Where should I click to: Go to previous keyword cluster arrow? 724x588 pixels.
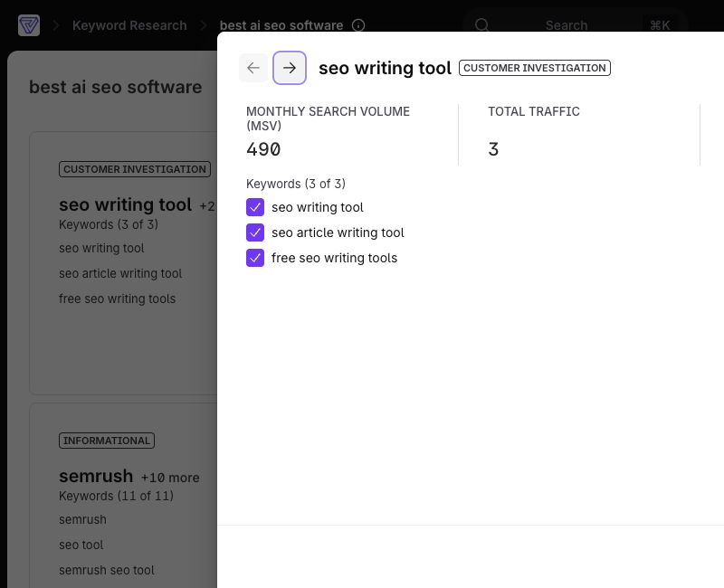[253, 68]
